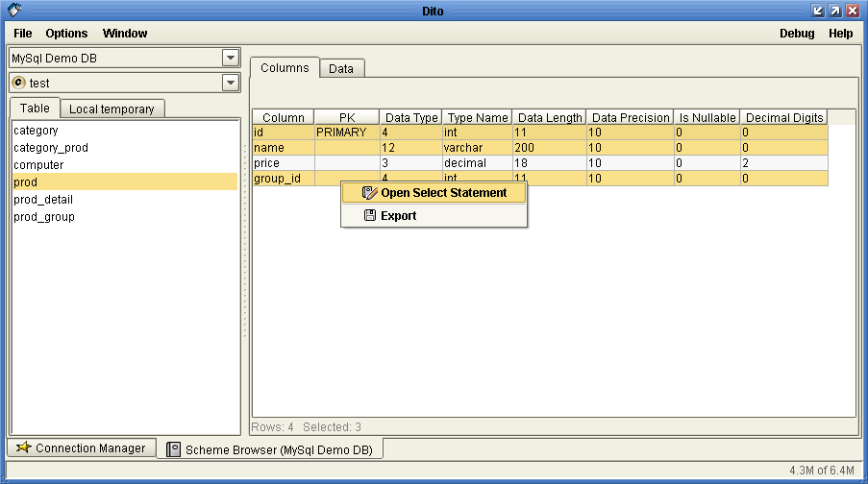The height and width of the screenshot is (484, 868).
Task: Click the star icon on Connection Manager tab
Action: coord(23,448)
